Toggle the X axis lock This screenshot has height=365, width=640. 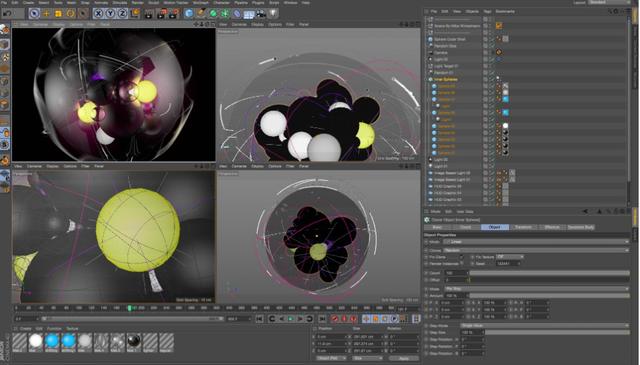98,13
